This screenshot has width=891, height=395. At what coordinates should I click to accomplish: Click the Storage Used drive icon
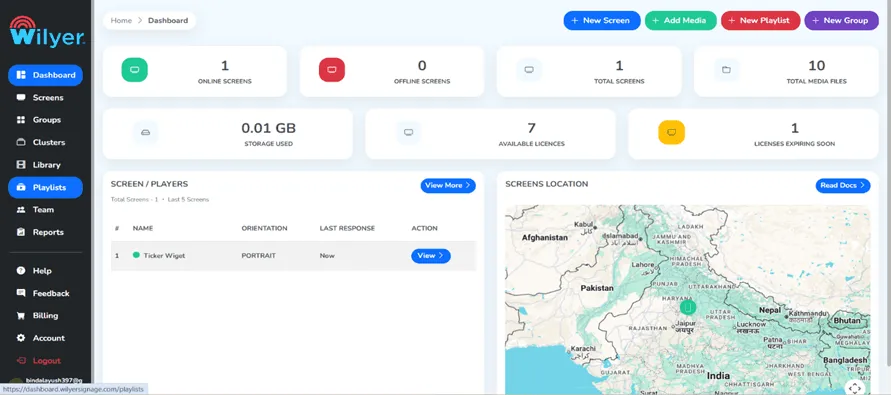click(145, 132)
